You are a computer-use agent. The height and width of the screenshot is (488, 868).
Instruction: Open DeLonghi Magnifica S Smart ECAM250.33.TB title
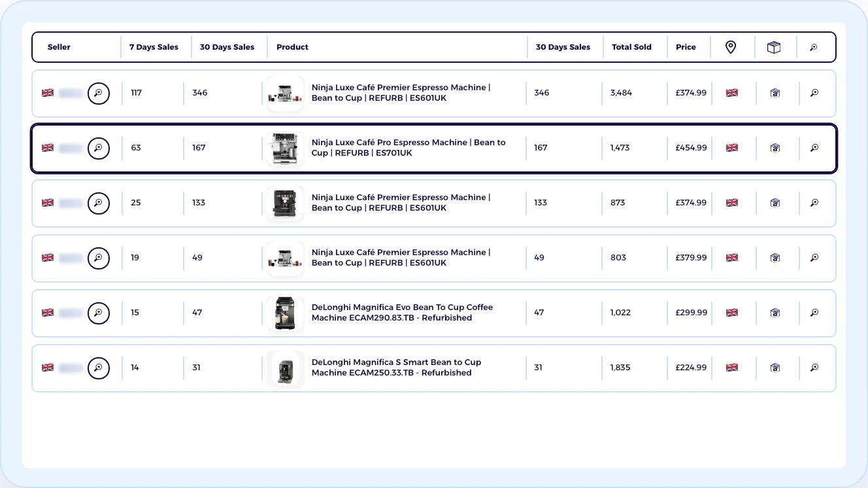tap(396, 368)
